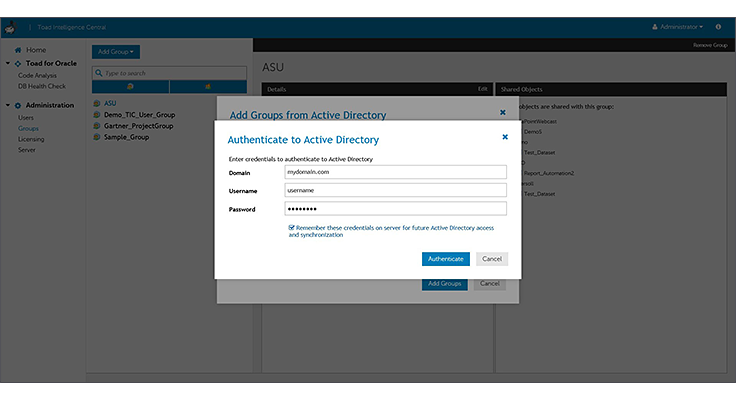
Task: Open the Add Group dropdown
Action: [x=116, y=52]
